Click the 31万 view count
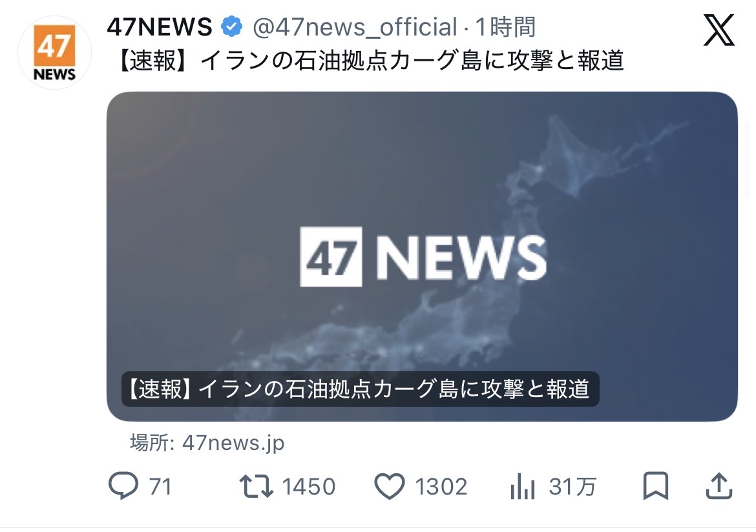 572,486
